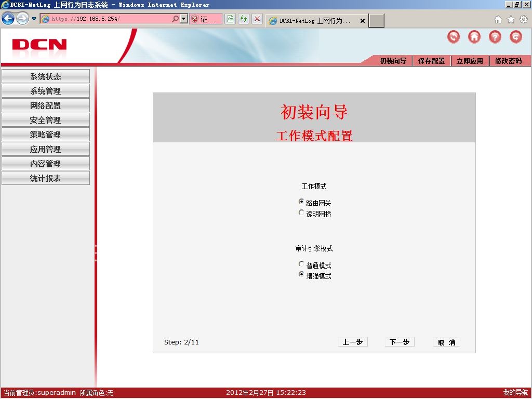Viewport: 532px width, 399px height.
Task: Click the Step: 2/11 indicator text
Action: point(181,342)
